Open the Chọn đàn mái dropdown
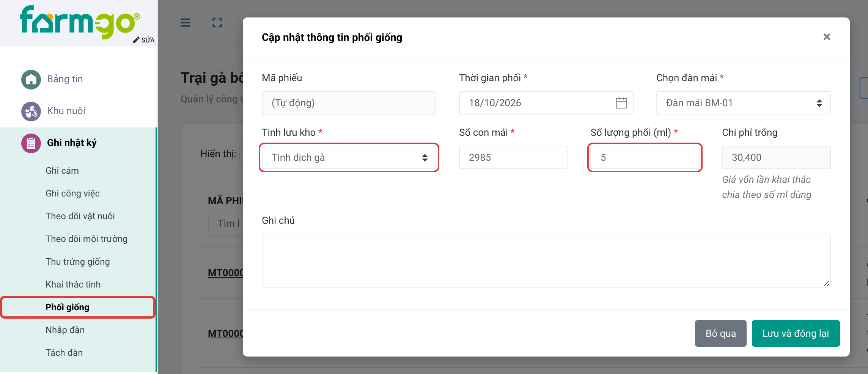 [x=743, y=103]
